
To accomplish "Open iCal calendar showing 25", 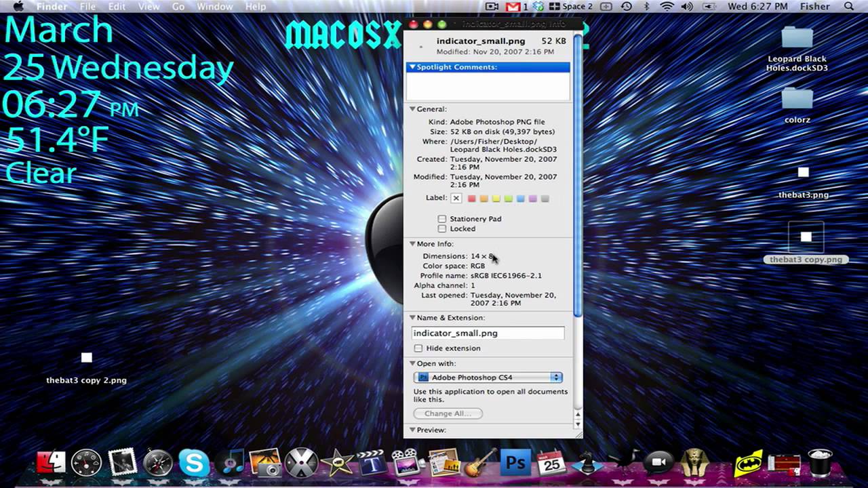I will [x=551, y=463].
